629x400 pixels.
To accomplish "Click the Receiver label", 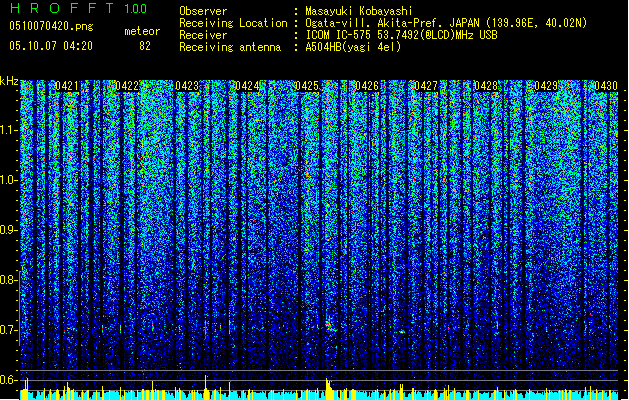I will (203, 35).
